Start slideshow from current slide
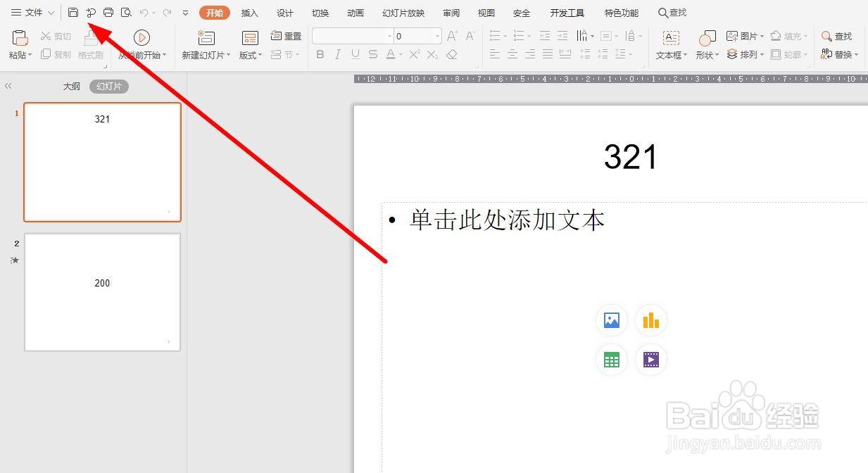Image resolution: width=868 pixels, height=473 pixels. 141,37
